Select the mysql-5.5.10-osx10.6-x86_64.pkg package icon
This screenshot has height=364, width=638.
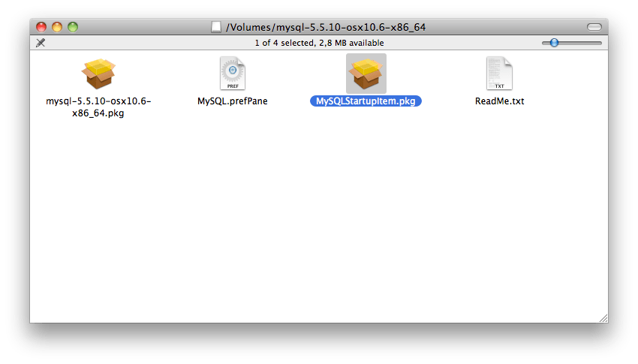coord(98,74)
